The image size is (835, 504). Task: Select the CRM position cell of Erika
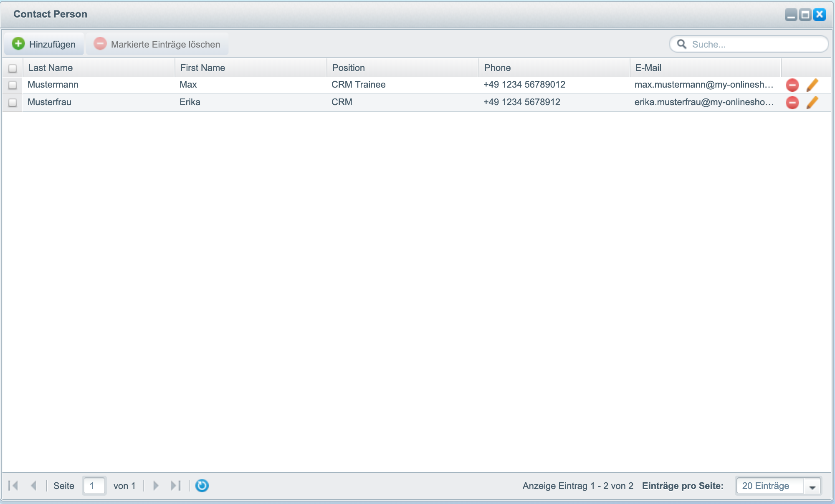[402, 102]
